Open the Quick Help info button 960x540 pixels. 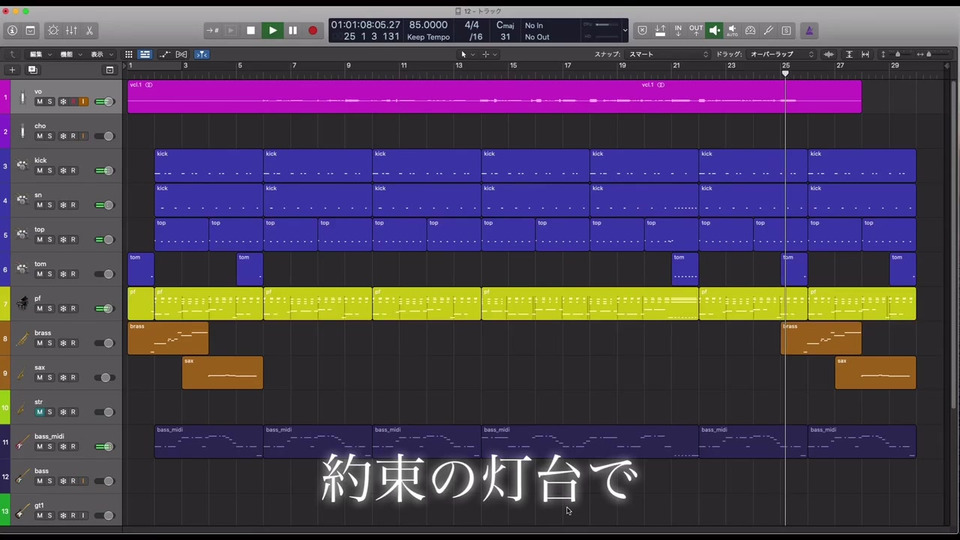pos(12,30)
